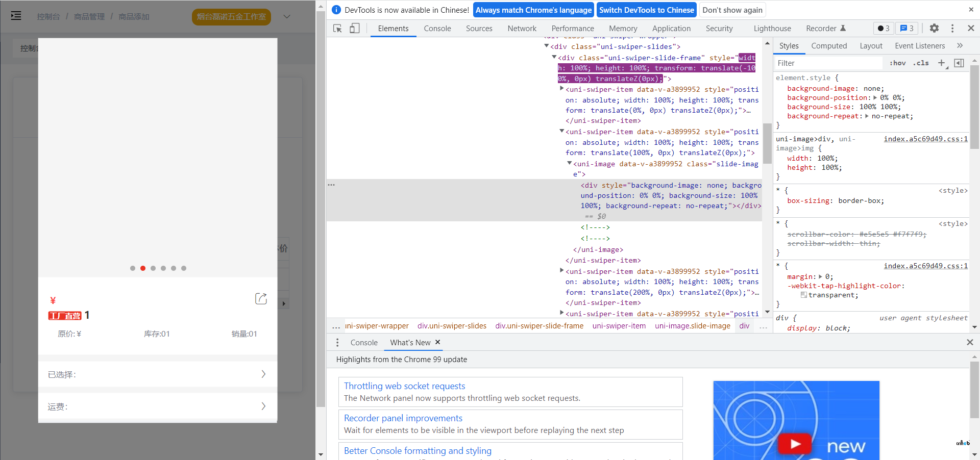Image resolution: width=980 pixels, height=460 pixels.
Task: Expand background-position shorthand triangle
Action: point(875,97)
